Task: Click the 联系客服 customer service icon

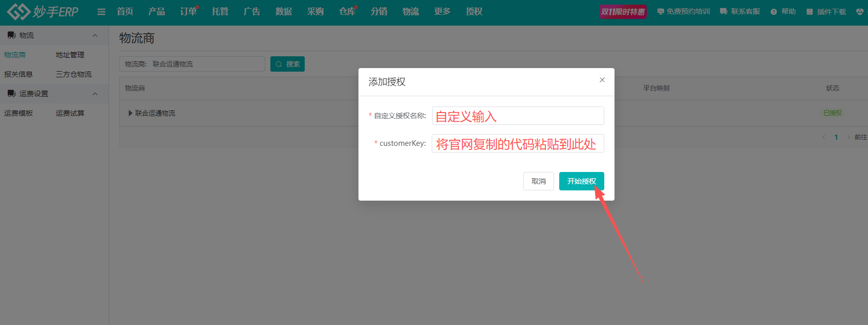Action: [724, 11]
